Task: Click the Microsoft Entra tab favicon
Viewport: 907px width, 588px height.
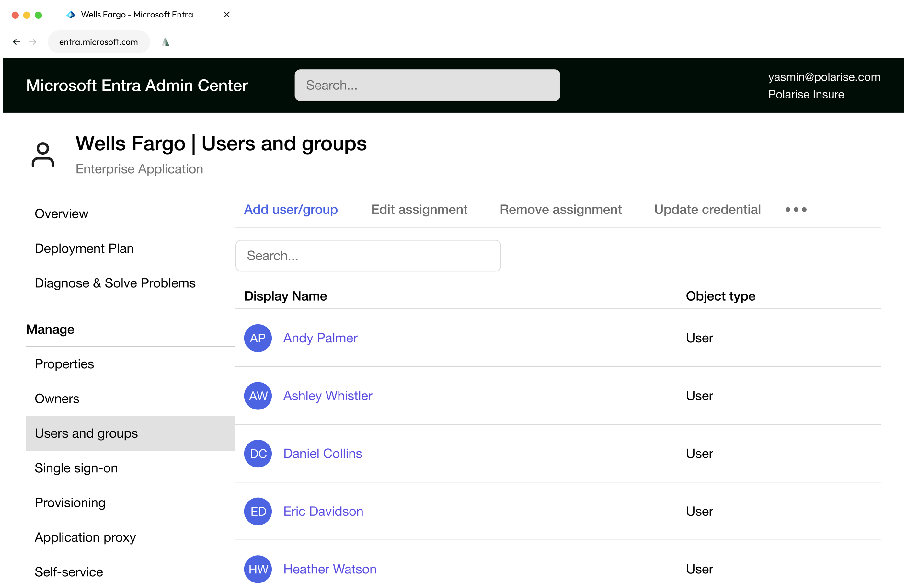Action: click(71, 15)
